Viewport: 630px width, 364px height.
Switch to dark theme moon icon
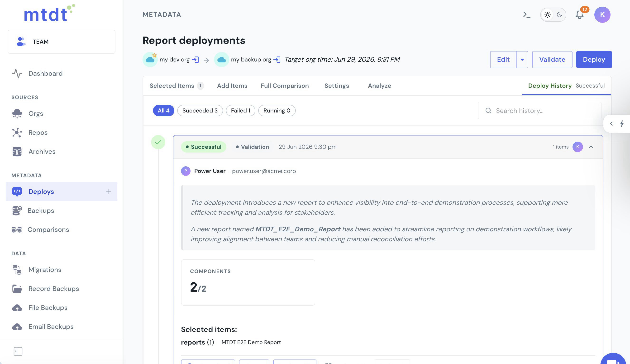click(559, 15)
